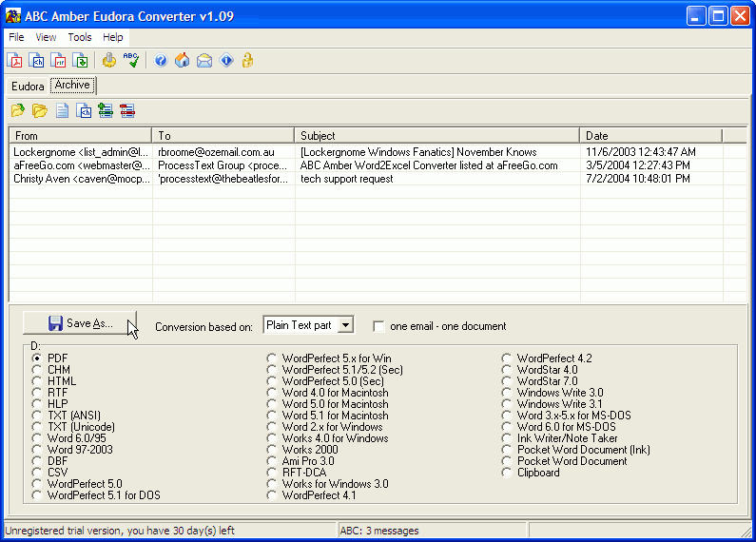Visit the home page via house icon
The image size is (756, 542).
click(x=183, y=60)
